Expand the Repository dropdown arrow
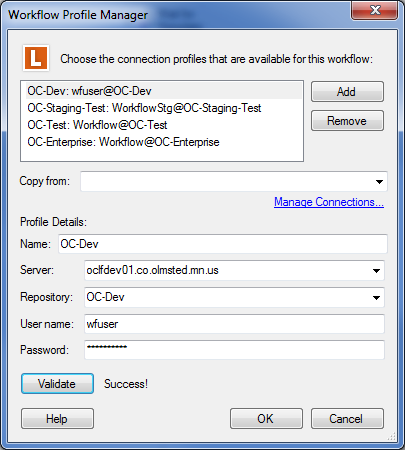This screenshot has height=450, width=405. click(x=376, y=297)
